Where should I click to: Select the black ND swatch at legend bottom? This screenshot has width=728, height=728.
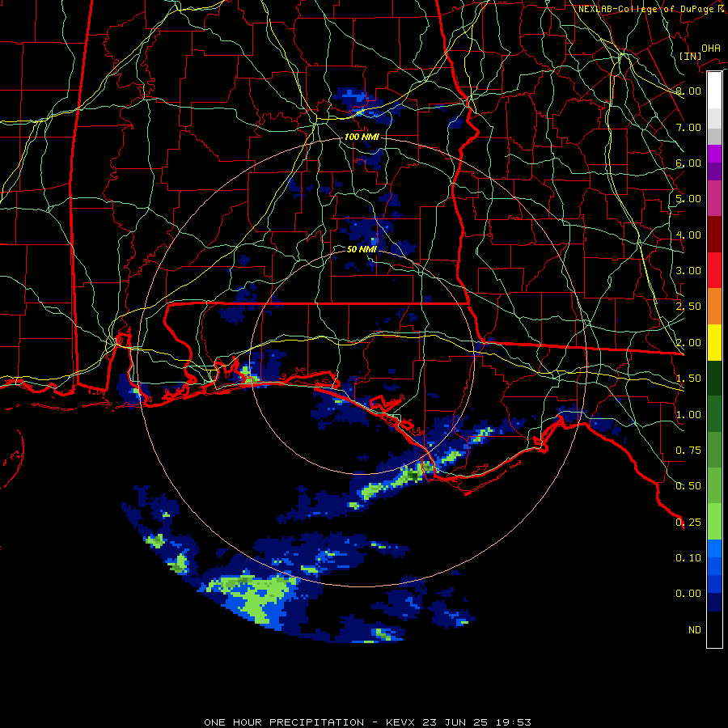(714, 629)
